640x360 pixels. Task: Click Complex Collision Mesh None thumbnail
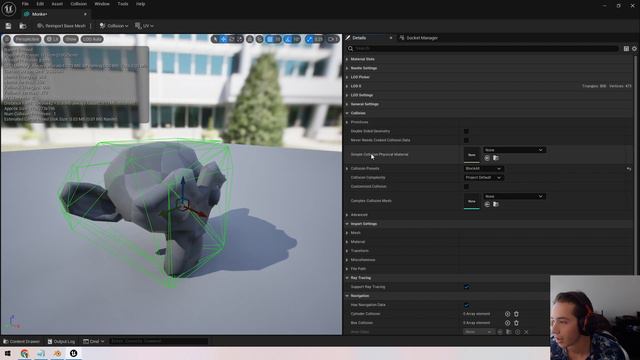point(472,201)
